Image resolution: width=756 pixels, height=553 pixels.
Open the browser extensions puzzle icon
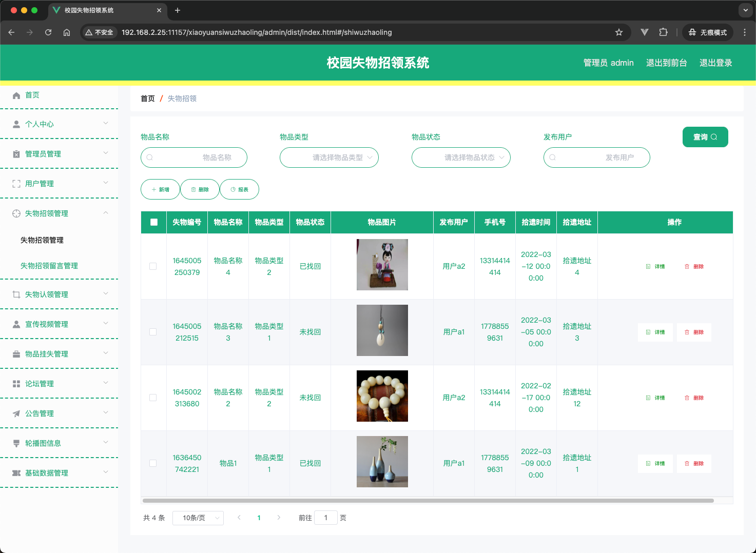[x=663, y=32]
